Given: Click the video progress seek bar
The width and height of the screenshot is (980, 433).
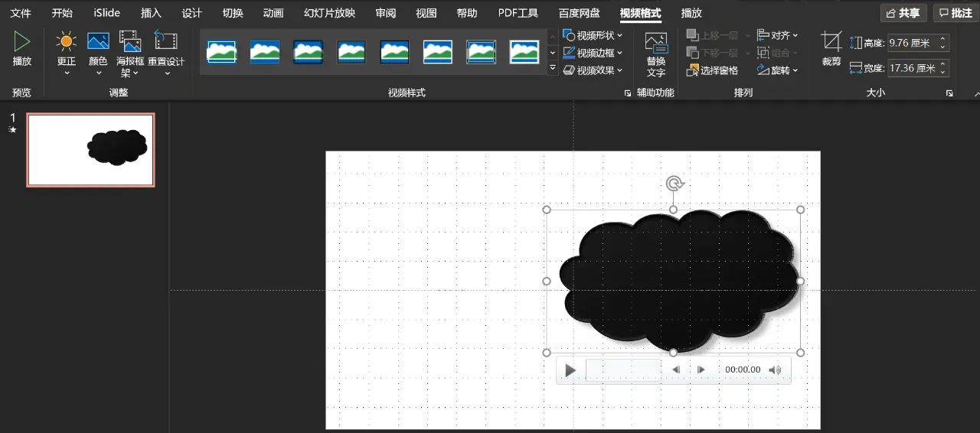Looking at the screenshot, I should click(624, 370).
